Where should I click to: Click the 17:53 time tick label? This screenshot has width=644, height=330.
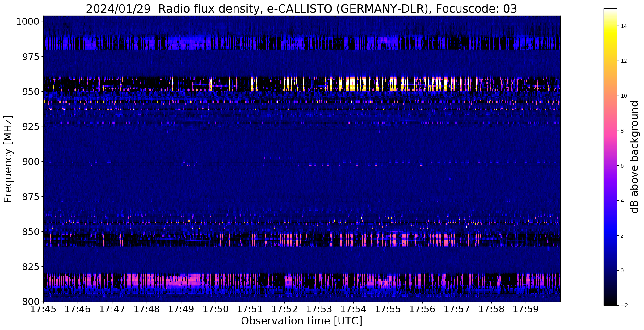pos(319,309)
